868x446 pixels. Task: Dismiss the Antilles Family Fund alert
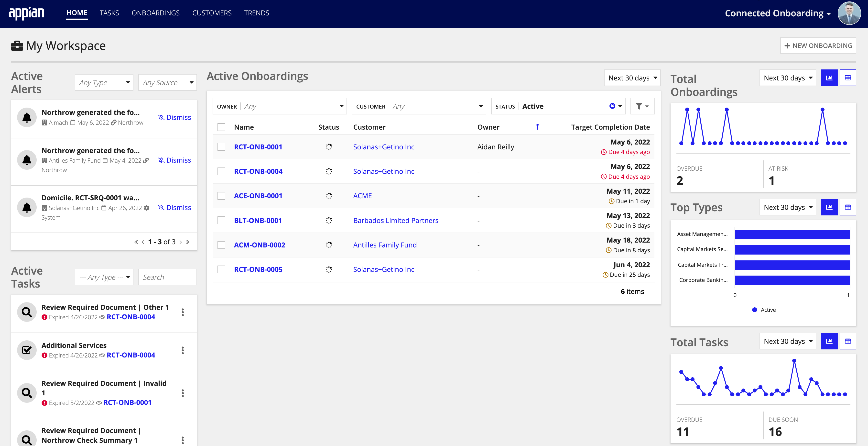click(x=174, y=160)
